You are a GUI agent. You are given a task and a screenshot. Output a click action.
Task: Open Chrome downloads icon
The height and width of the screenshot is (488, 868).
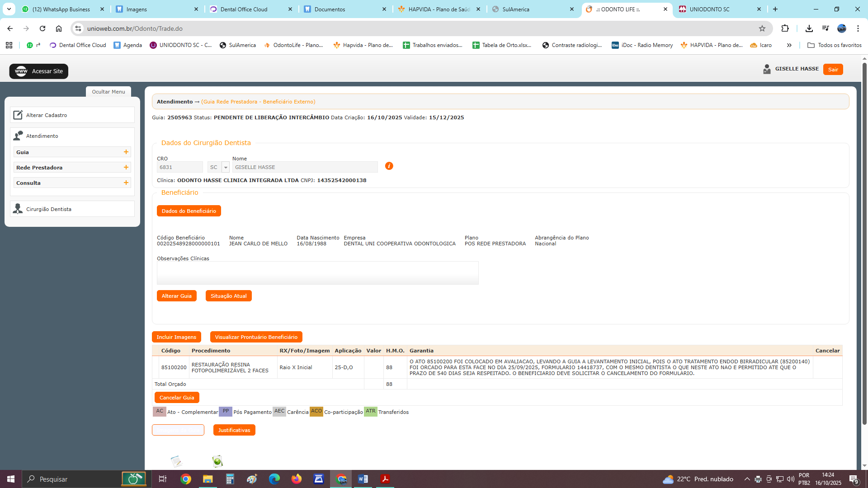809,28
